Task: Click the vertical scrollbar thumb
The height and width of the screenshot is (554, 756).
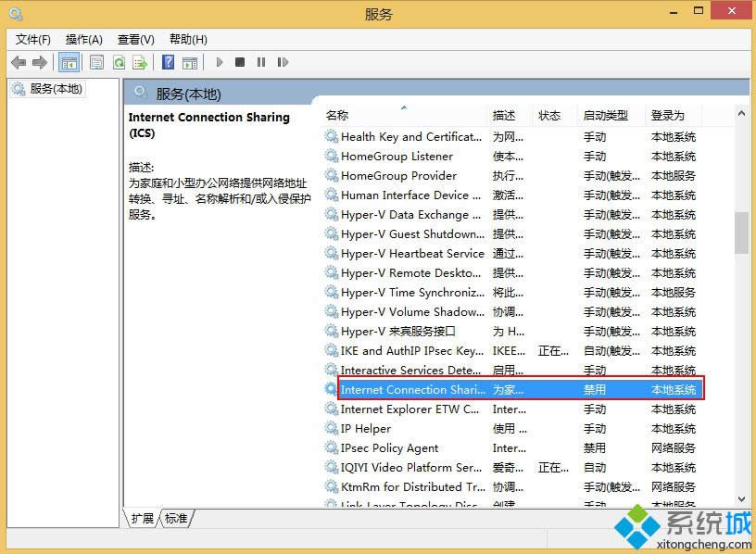Action: point(741,233)
